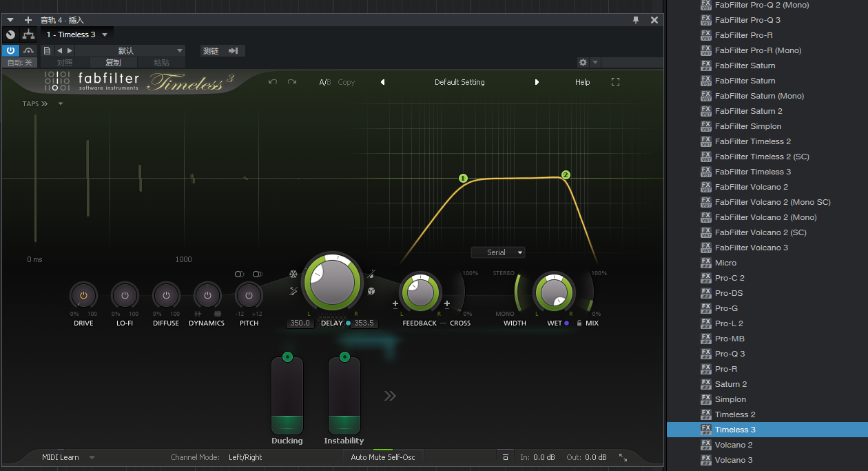Click the FabFilter redo arrow
Viewport: 868px width, 471px height.
(x=292, y=82)
